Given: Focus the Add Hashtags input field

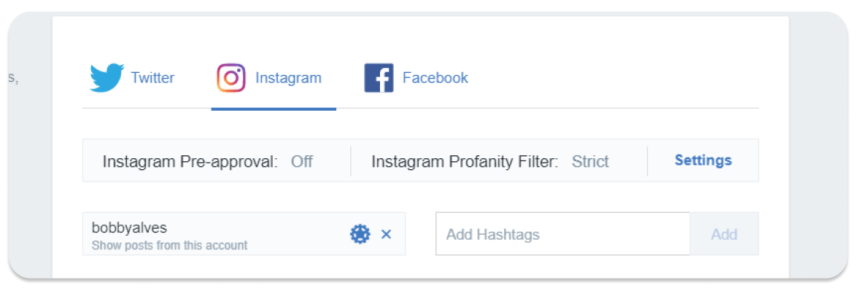Looking at the screenshot, I should tap(562, 234).
